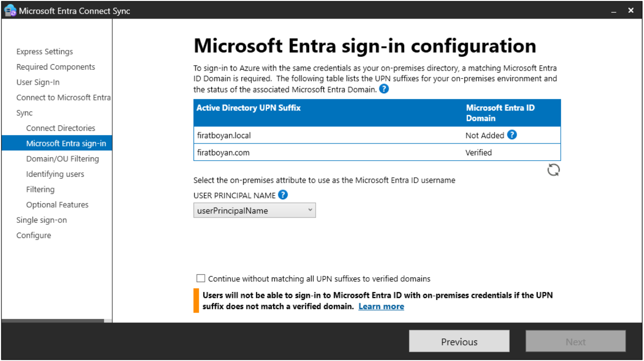Open User Sign-In step
Viewport: 644px width, 361px height.
pos(38,82)
